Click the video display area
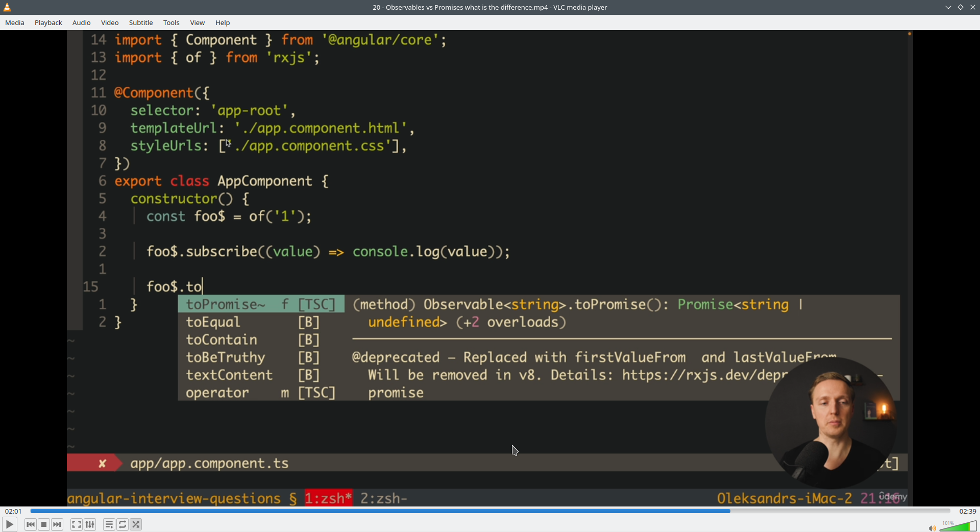Image resolution: width=980 pixels, height=532 pixels. [490, 268]
